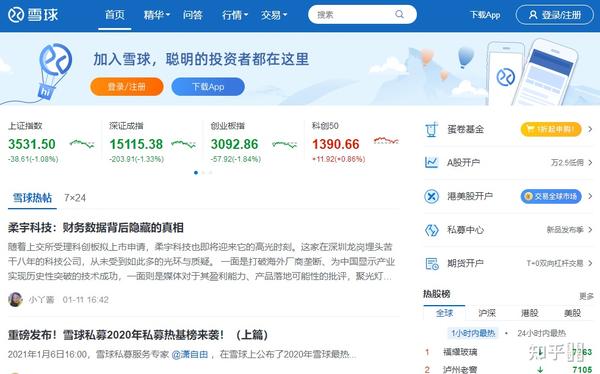Click 科创50 value 1390.66

(336, 144)
